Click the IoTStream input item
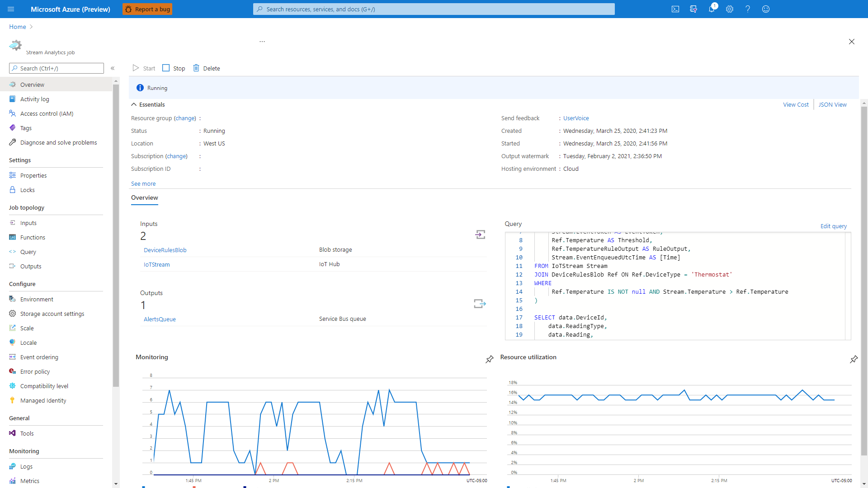868x488 pixels. tap(156, 264)
